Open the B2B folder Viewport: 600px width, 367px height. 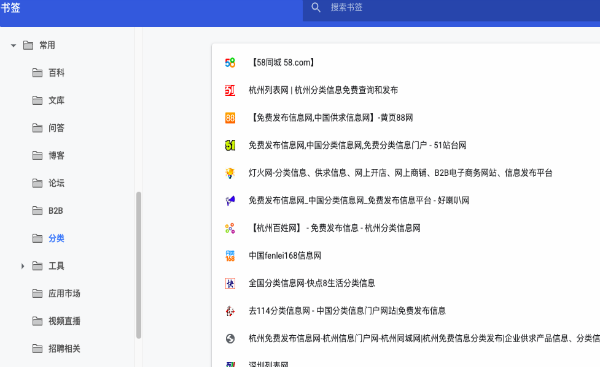[55, 211]
